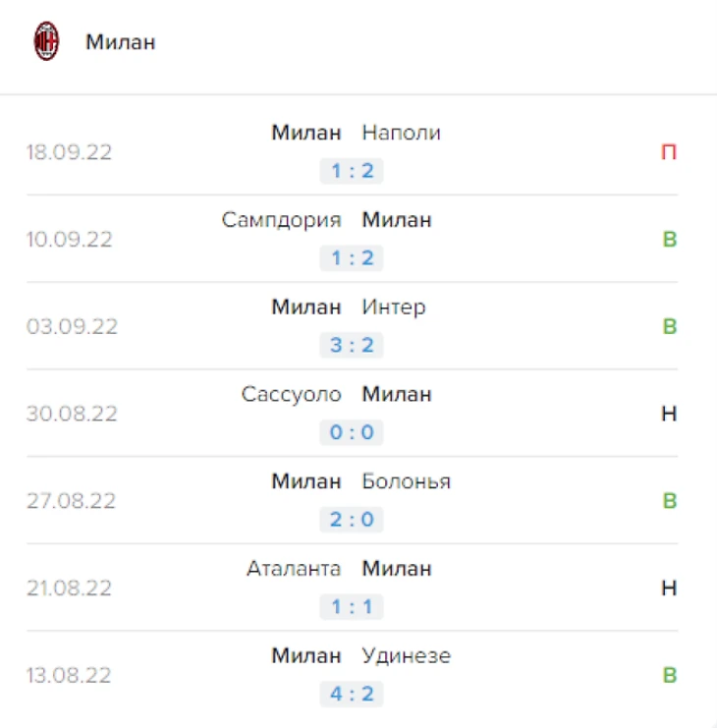The image size is (717, 728).
Task: Click the 4:2 score badge
Action: pos(352,695)
